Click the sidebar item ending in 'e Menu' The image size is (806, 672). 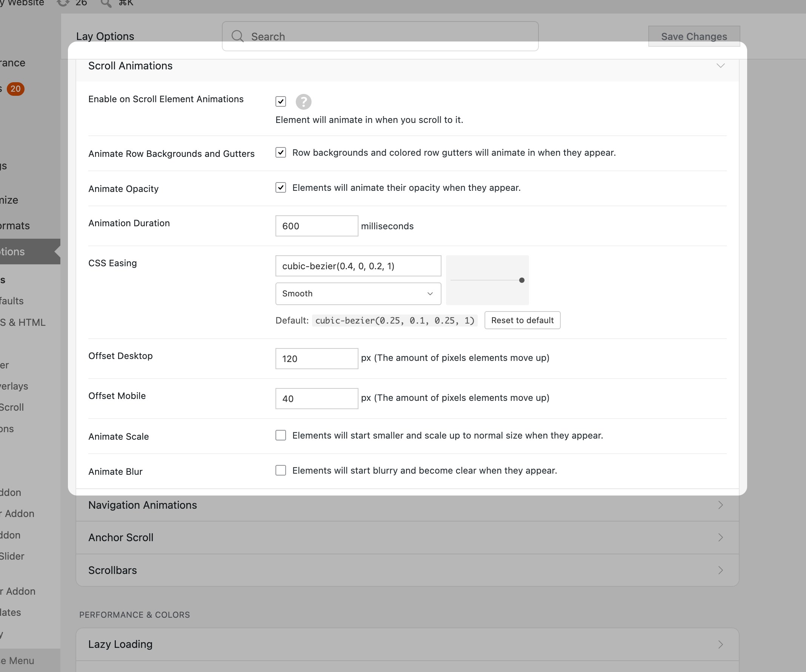point(17,660)
